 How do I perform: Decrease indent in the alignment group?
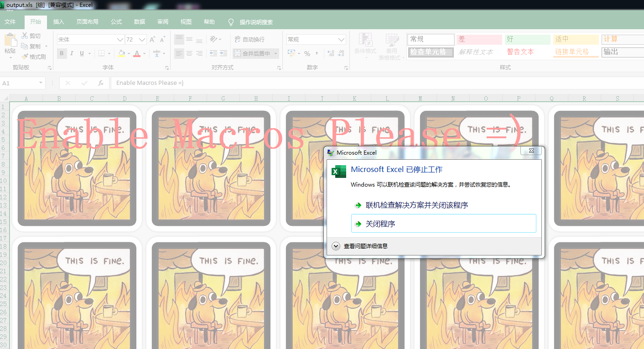[213, 53]
